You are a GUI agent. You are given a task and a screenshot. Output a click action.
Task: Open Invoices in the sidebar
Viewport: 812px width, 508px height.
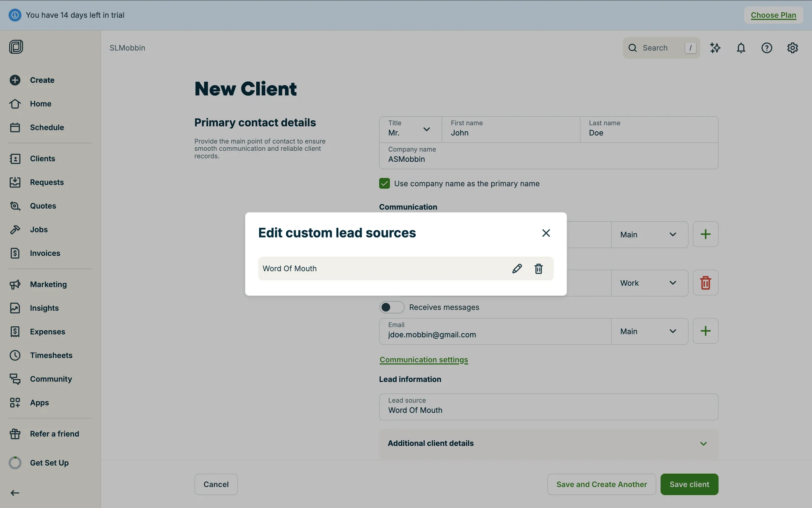[x=45, y=253]
